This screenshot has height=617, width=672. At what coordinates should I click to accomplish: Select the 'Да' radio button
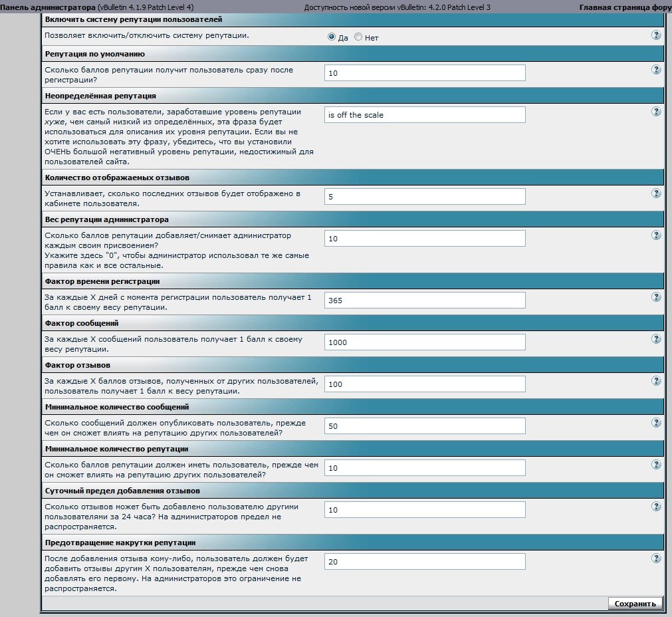click(332, 37)
